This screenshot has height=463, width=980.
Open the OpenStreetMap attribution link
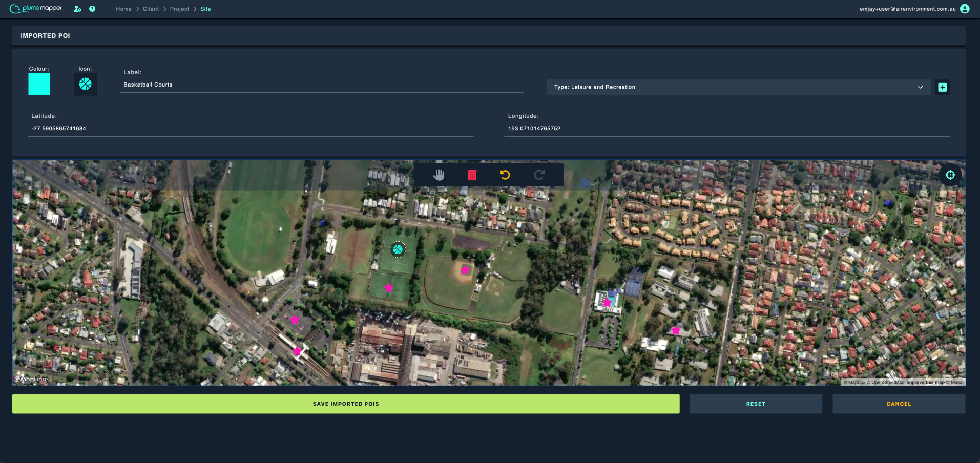[x=885, y=382]
